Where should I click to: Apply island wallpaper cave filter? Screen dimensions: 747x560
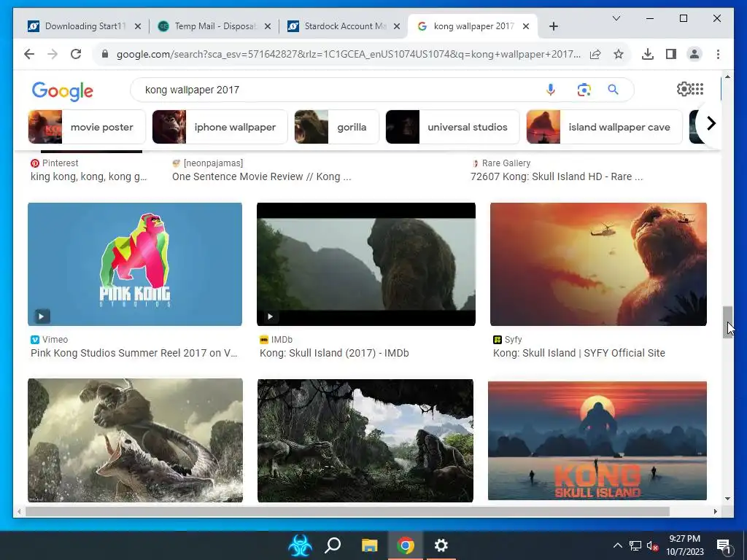[x=605, y=127]
